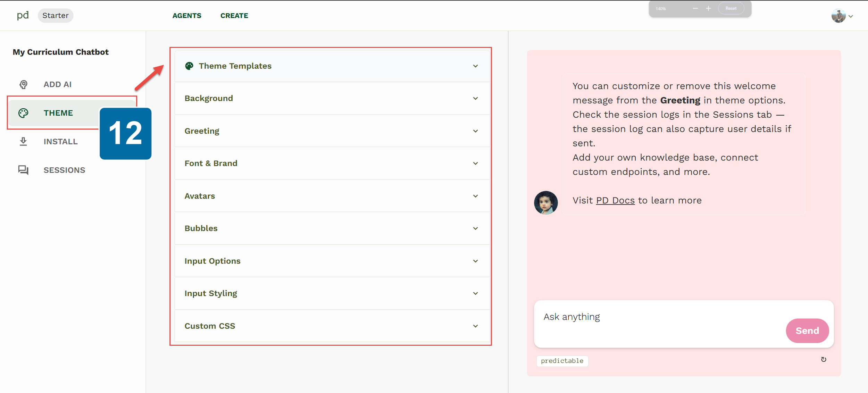This screenshot has height=393, width=868.
Task: Click the Theme Templates palette icon
Action: 189,66
